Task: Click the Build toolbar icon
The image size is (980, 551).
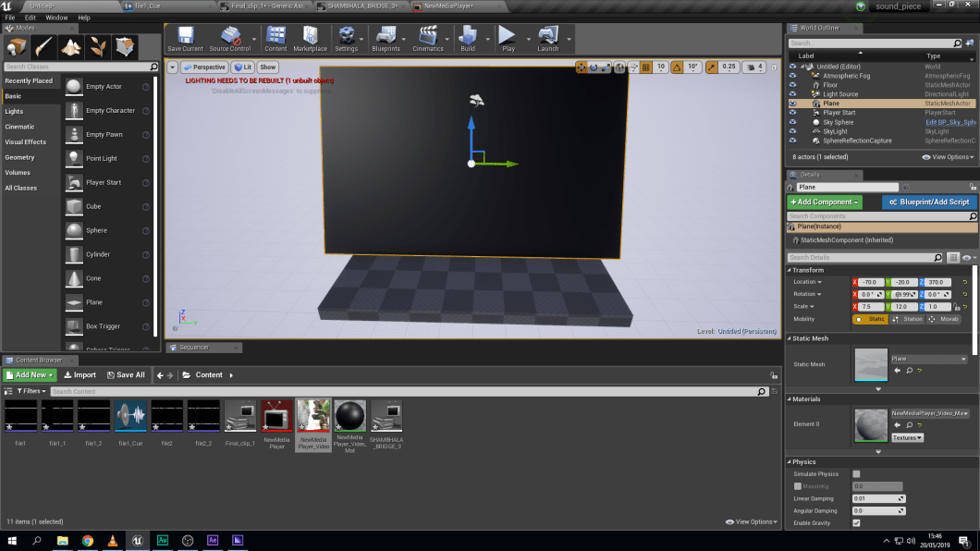Action: click(468, 39)
